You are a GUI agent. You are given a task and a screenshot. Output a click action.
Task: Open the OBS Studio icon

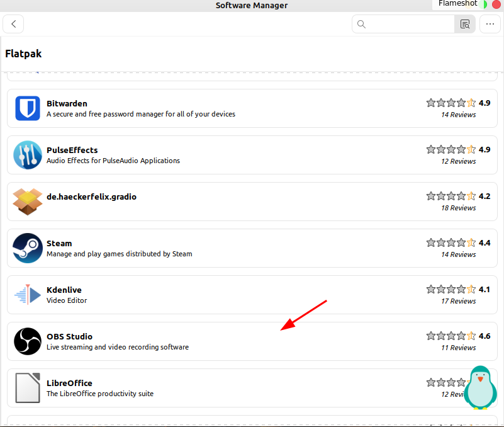click(28, 341)
